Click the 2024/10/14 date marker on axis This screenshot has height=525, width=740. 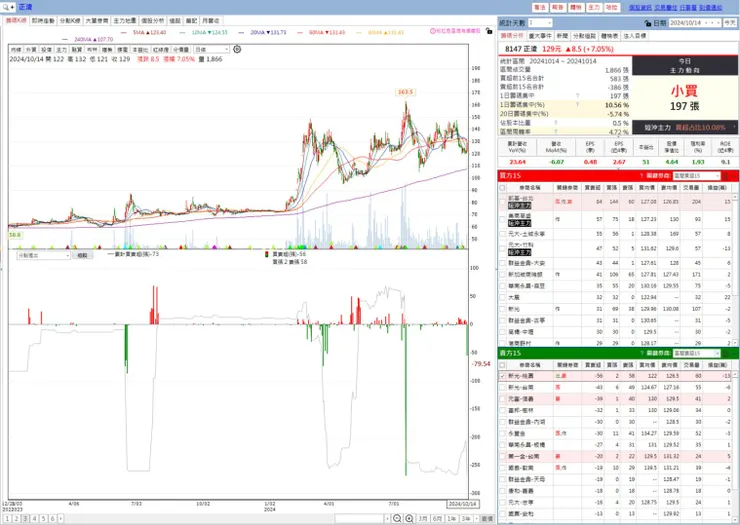[x=462, y=504]
